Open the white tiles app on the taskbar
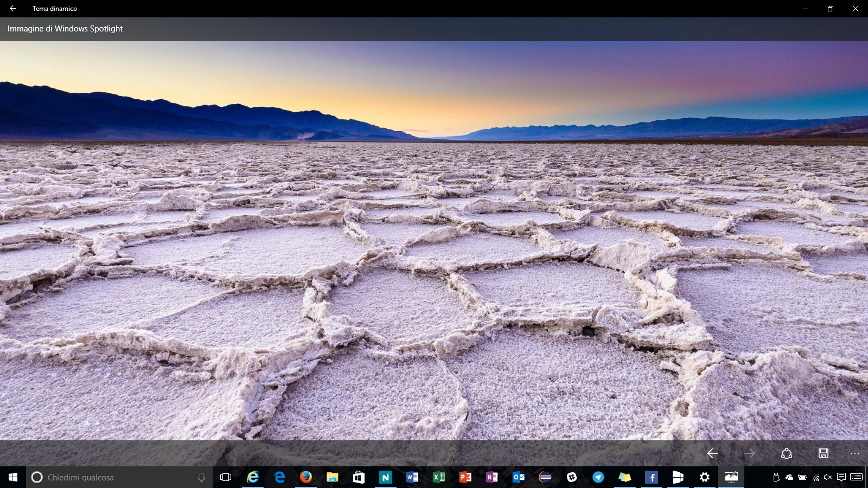Screen dimensions: 868x488 [678, 477]
